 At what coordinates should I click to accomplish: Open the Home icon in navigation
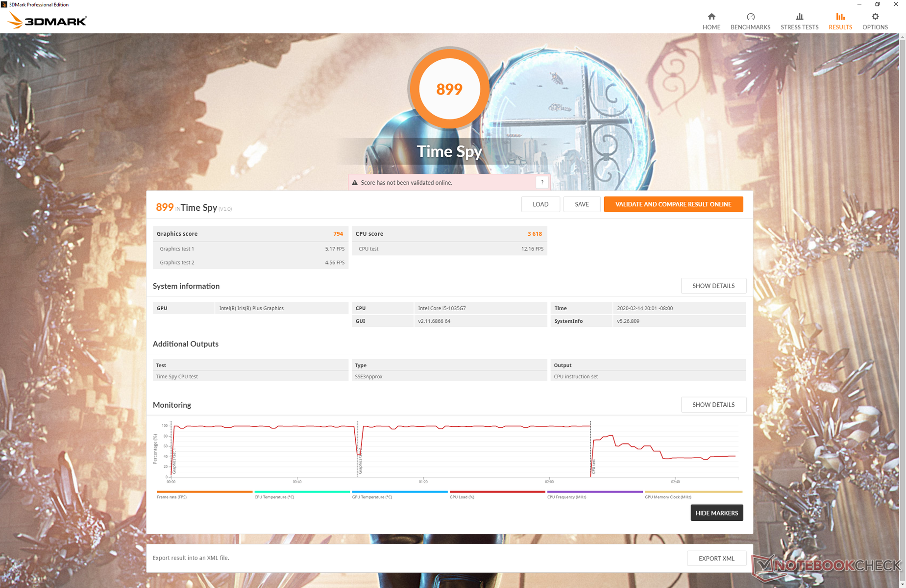point(711,17)
